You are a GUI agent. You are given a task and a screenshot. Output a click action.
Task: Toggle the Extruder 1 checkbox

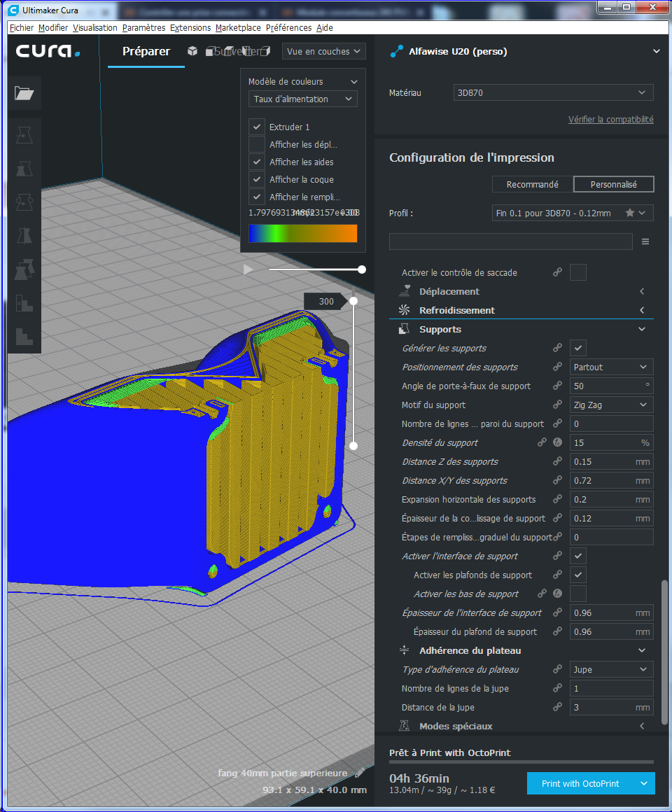click(x=257, y=127)
